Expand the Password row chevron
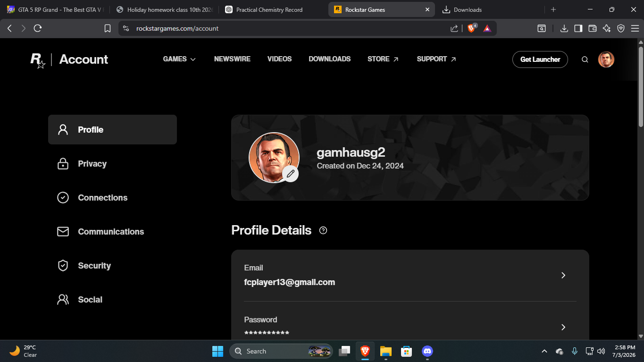Viewport: 644px width, 362px height. tap(563, 327)
